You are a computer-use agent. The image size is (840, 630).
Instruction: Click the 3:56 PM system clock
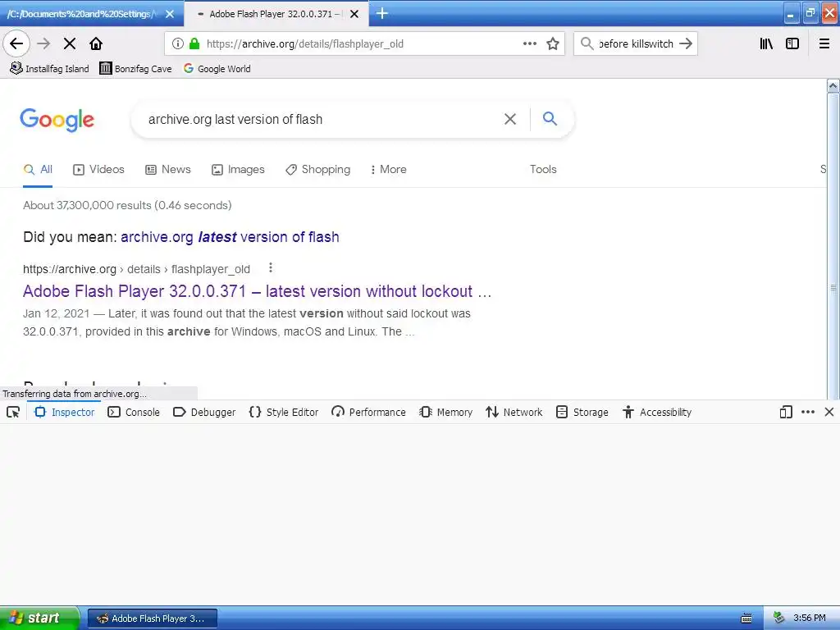pyautogui.click(x=810, y=618)
